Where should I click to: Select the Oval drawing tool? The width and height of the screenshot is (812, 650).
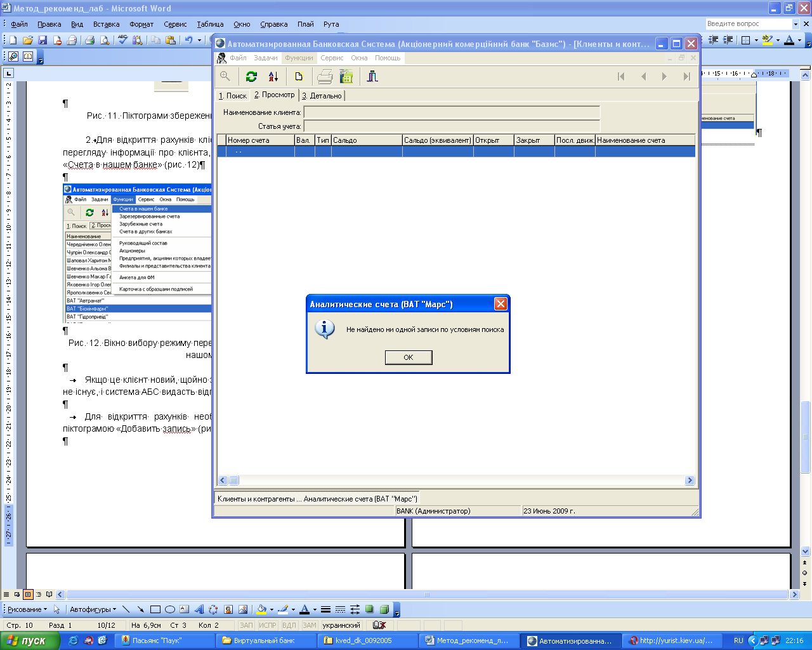tap(170, 609)
